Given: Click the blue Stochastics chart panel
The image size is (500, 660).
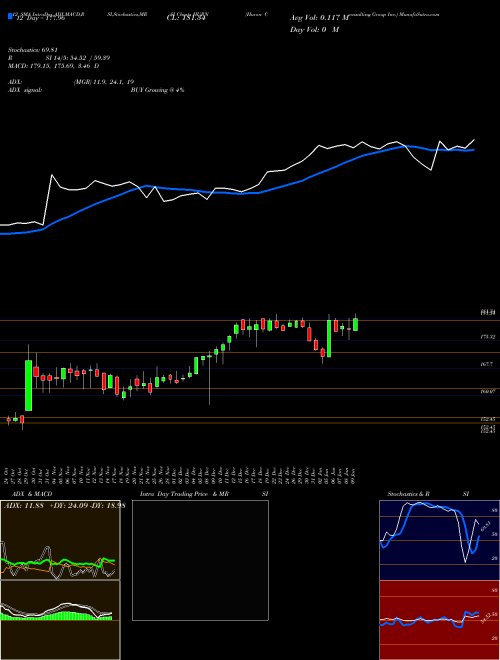Looking at the screenshot, I should click(439, 540).
